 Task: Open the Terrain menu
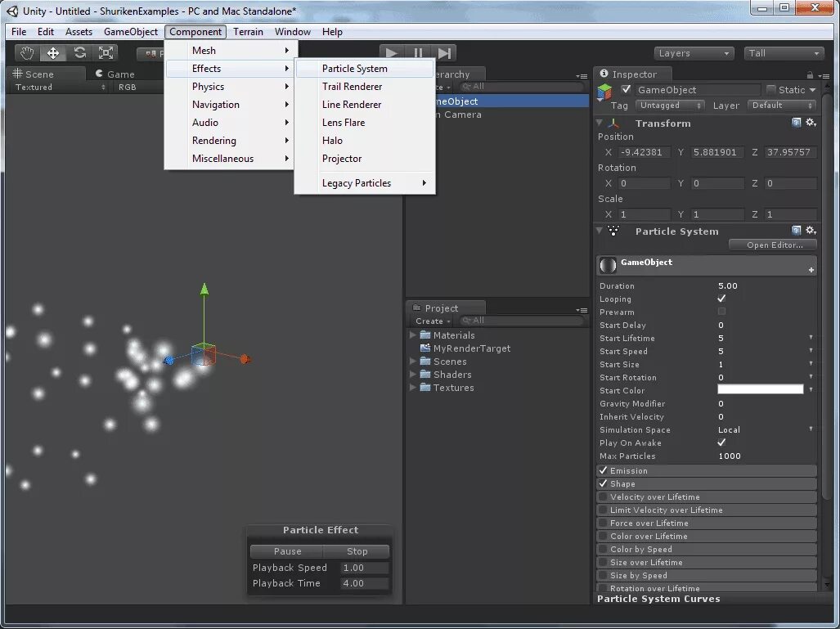[248, 32]
